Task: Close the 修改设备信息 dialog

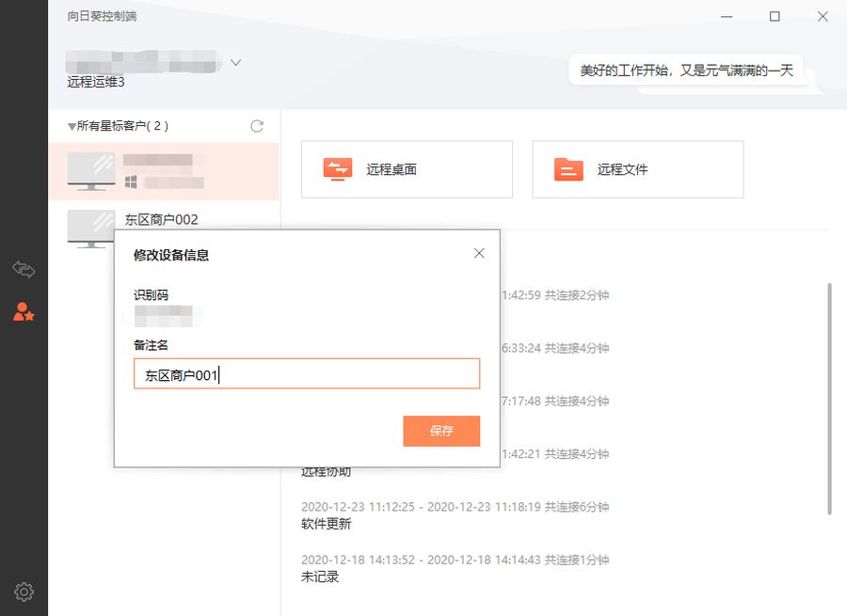Action: point(479,253)
